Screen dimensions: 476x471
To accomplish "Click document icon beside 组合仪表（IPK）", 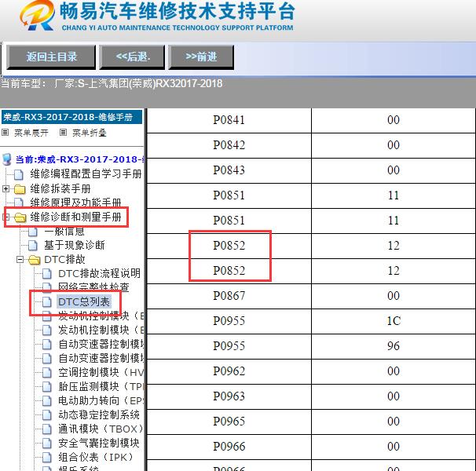I will tap(47, 458).
